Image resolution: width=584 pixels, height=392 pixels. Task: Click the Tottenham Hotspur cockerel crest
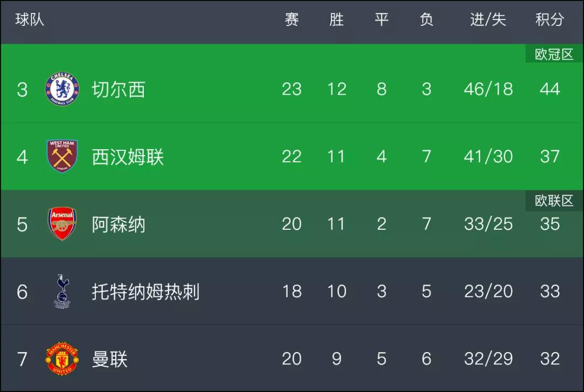[x=62, y=291]
